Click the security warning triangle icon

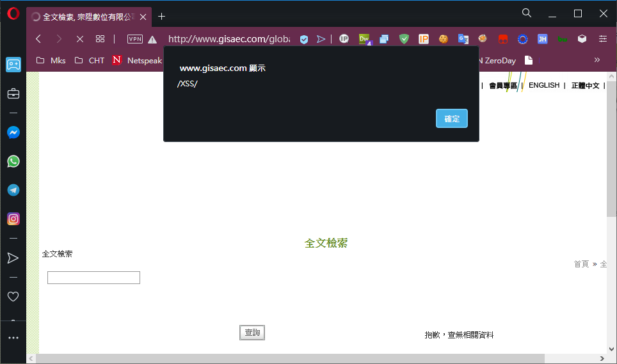click(153, 39)
